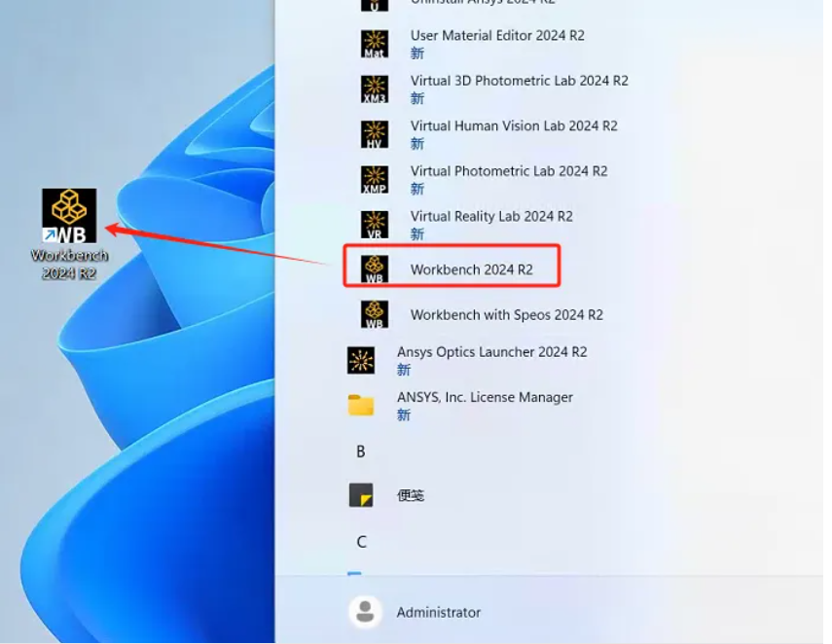Click the WB icon beside Workbench with Speos
832x644 pixels.
click(375, 314)
